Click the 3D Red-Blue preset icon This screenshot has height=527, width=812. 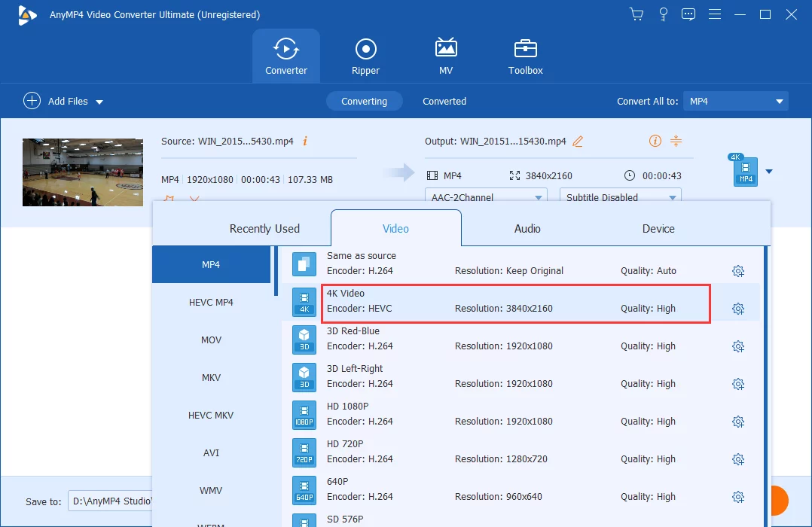[x=304, y=340]
